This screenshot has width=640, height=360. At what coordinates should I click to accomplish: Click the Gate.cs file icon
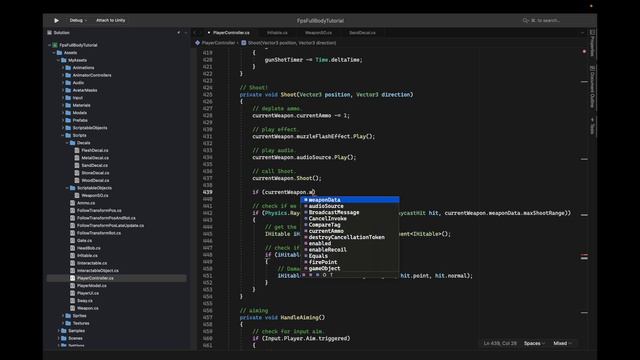(x=72, y=241)
